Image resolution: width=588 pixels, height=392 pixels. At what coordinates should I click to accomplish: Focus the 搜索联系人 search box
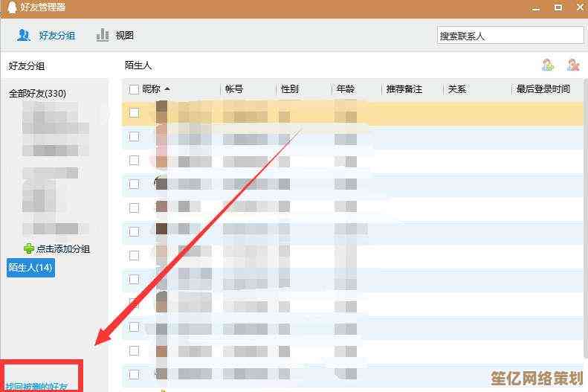point(509,36)
